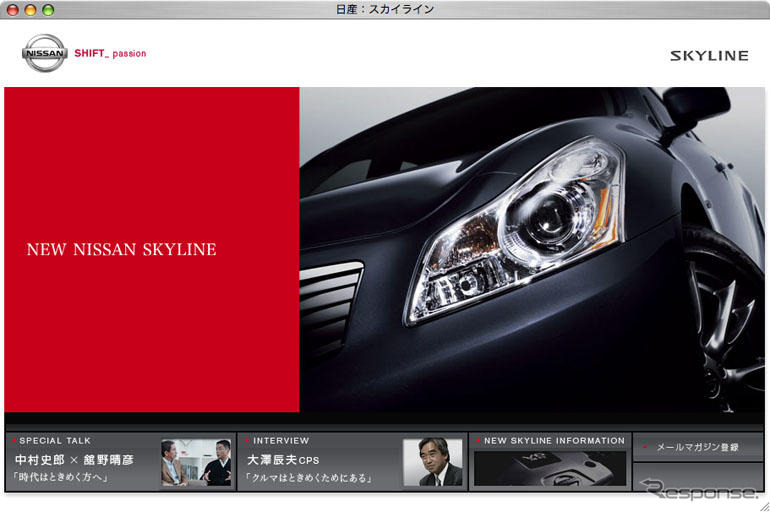Select the Skyline engine information thumbnail
This screenshot has height=512, width=770.
549,468
